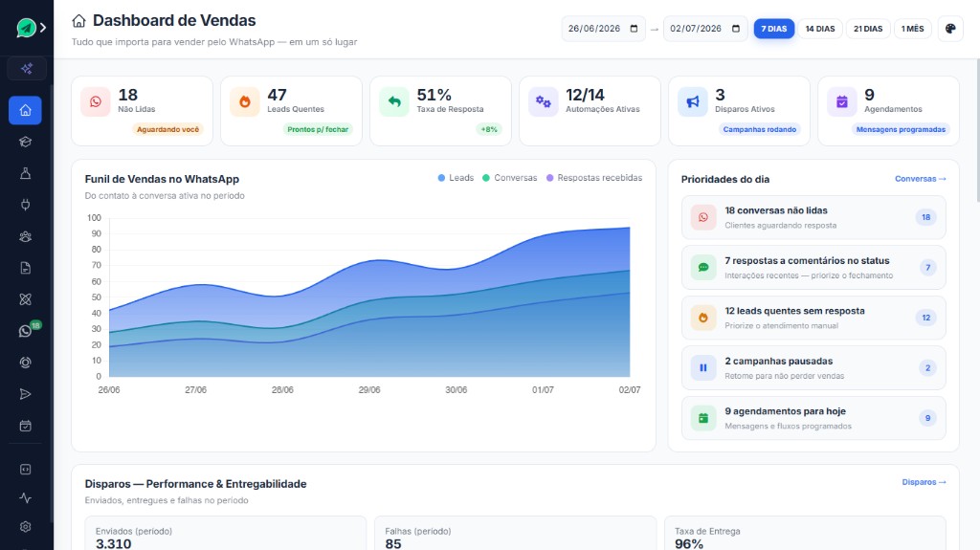The width and height of the screenshot is (980, 550).
Task: Click the end date field 02/07/2026
Action: coord(705,29)
